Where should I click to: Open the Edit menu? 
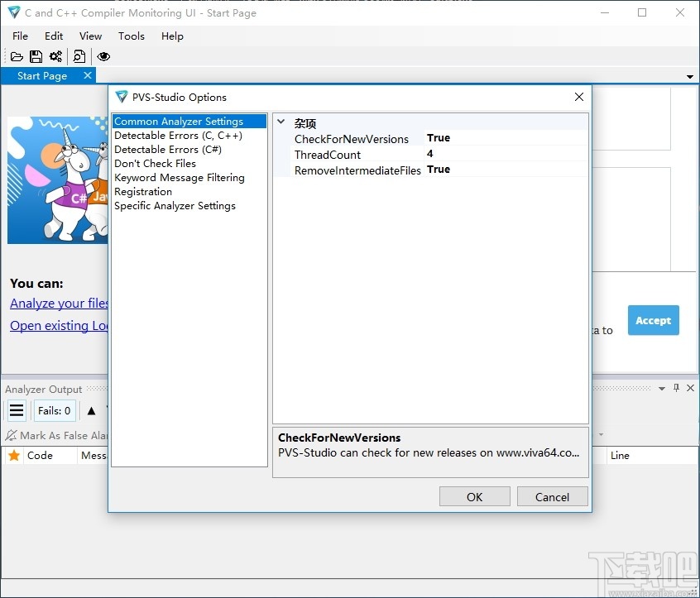pyautogui.click(x=54, y=36)
